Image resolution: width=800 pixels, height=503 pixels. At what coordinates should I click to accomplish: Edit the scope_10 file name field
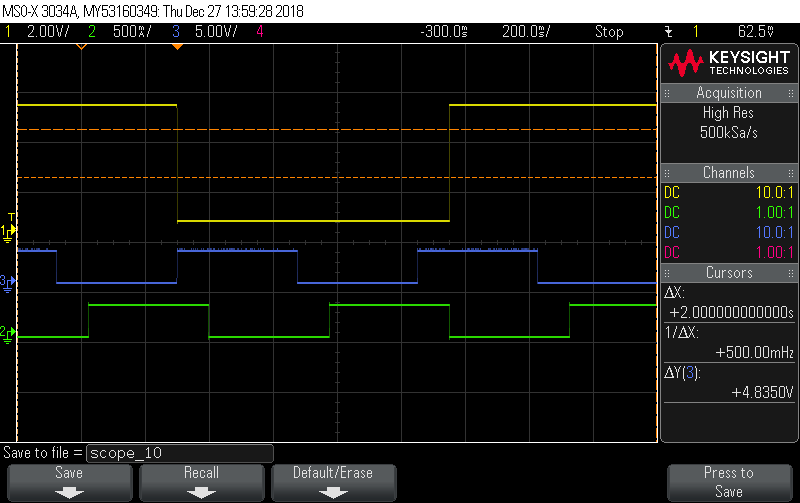tap(180, 453)
